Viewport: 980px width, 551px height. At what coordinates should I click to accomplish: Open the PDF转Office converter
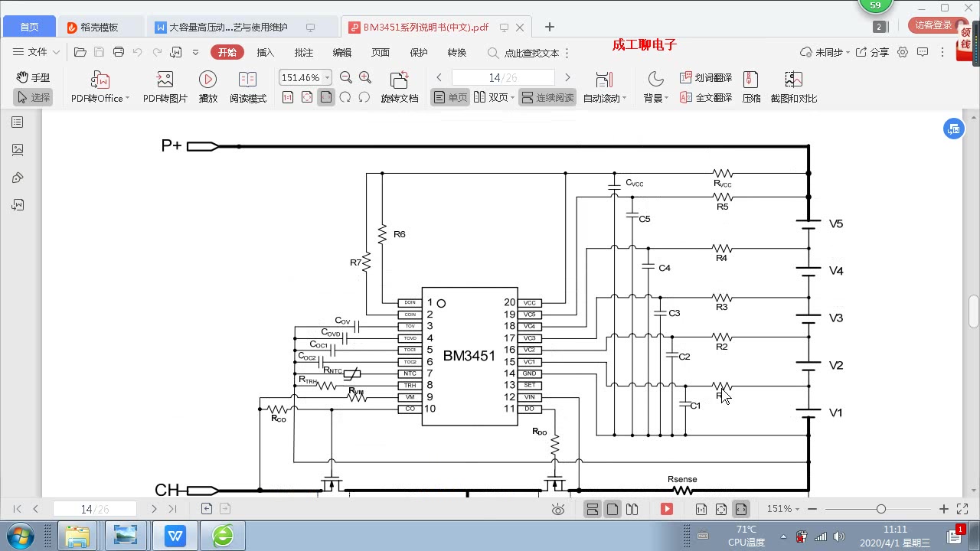pos(100,87)
